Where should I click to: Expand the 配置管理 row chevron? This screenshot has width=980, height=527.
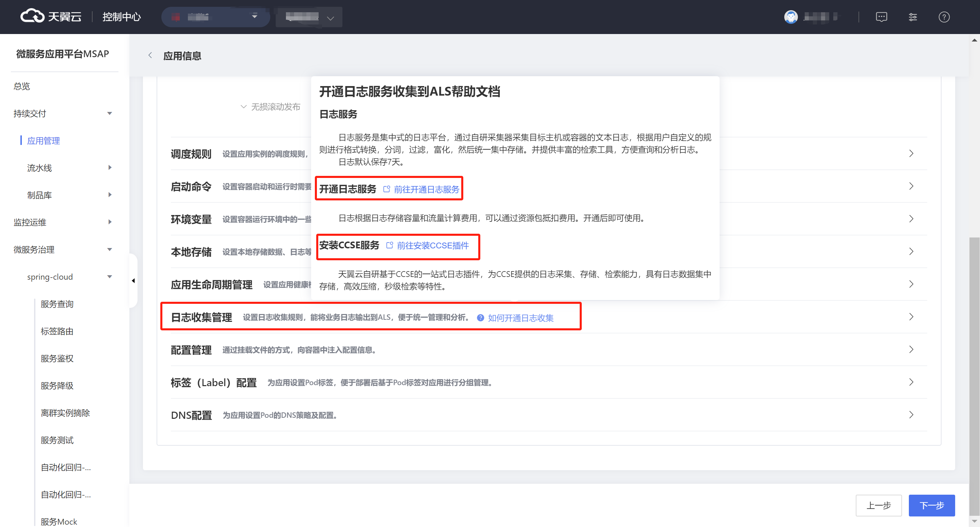911,349
